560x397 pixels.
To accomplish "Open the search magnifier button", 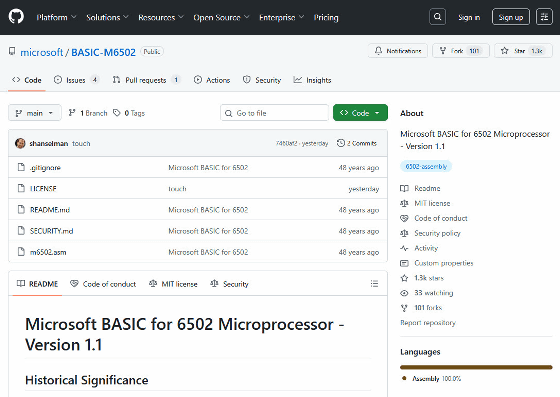I will (x=437, y=17).
